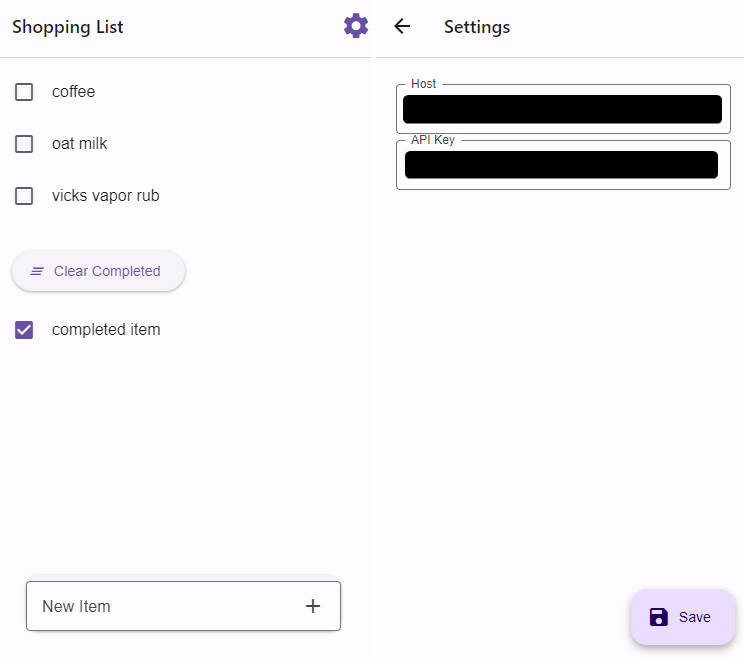Click into the Host input field
744x664 pixels.
point(562,109)
